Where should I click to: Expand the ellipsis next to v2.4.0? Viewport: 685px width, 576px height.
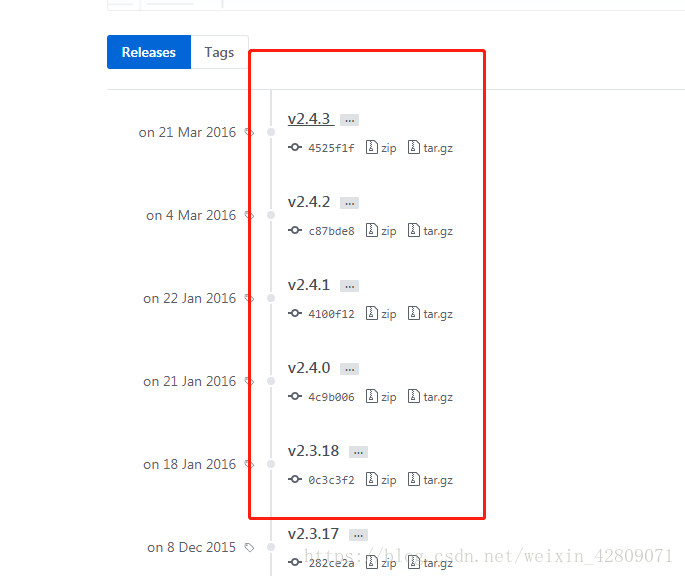[x=349, y=369]
